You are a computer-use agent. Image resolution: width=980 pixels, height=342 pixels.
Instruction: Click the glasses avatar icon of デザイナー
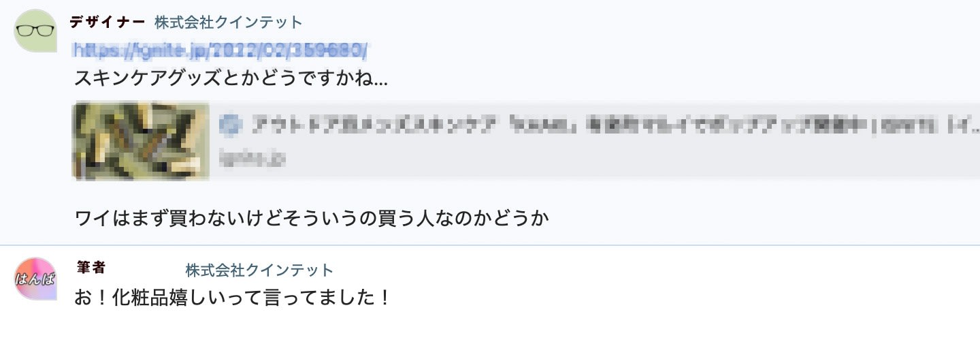coord(35,31)
